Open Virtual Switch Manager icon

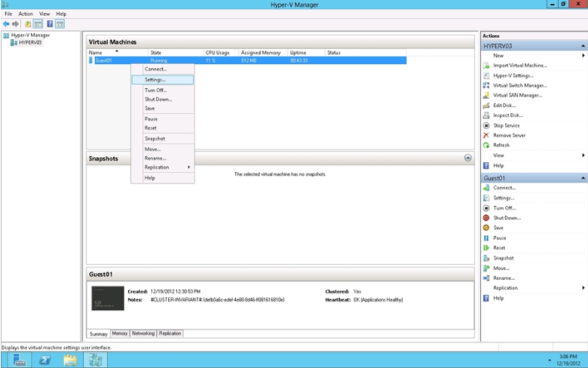pos(486,85)
